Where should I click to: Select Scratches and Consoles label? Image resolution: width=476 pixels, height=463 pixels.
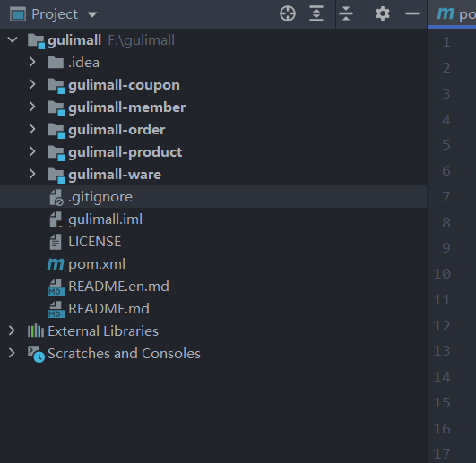coord(124,353)
